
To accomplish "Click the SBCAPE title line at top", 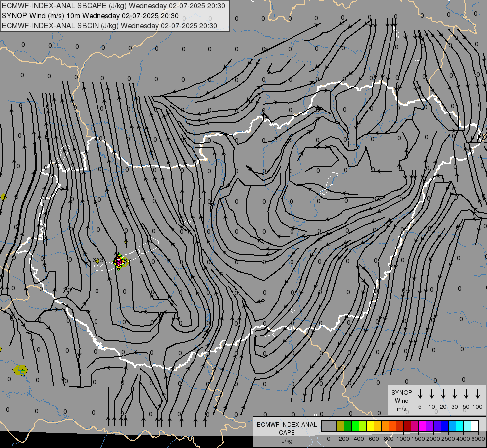I will click(x=113, y=6).
